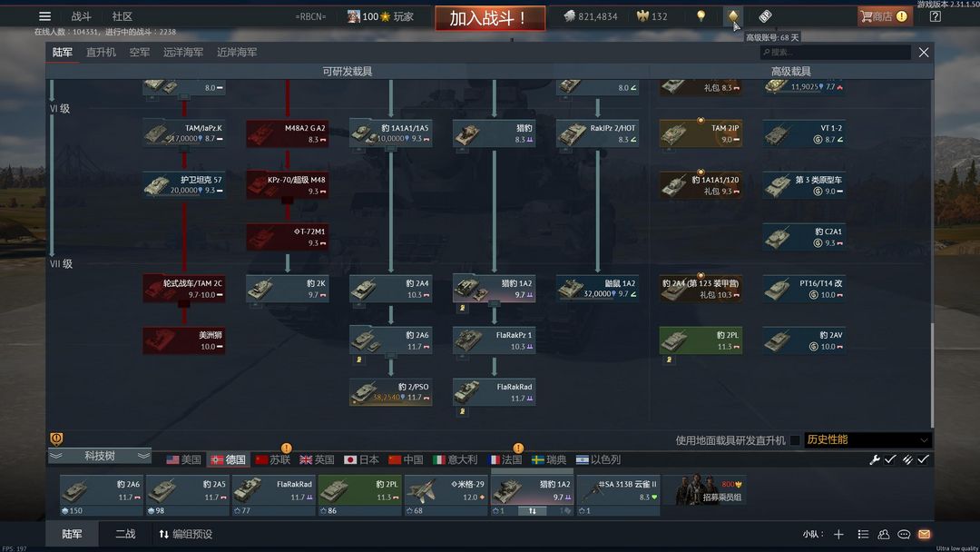Click the research tree vertical scrollbar
Viewport: 980px width, 552px height.
click(932, 374)
